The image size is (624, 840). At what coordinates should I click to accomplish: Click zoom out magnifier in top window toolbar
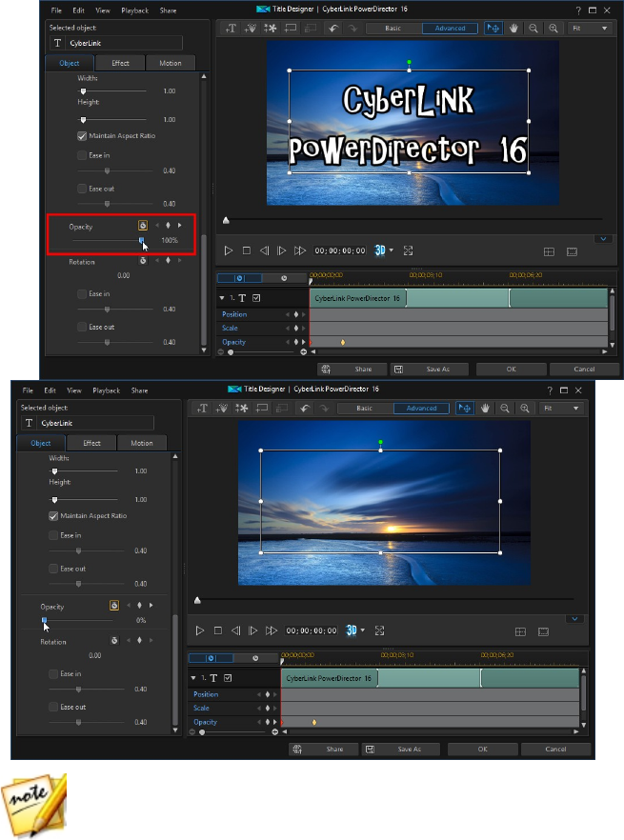pyautogui.click(x=533, y=29)
